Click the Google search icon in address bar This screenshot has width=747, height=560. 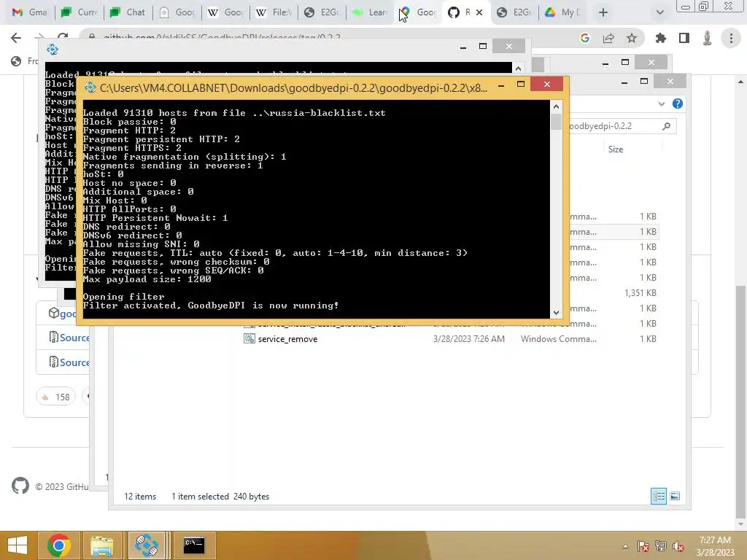(x=585, y=38)
